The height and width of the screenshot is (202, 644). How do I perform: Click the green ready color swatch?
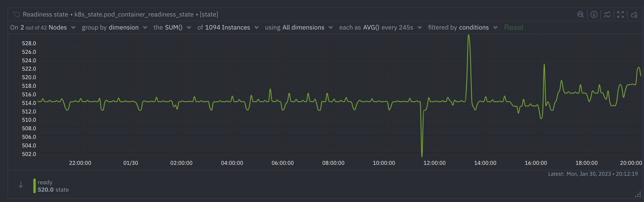pyautogui.click(x=35, y=186)
